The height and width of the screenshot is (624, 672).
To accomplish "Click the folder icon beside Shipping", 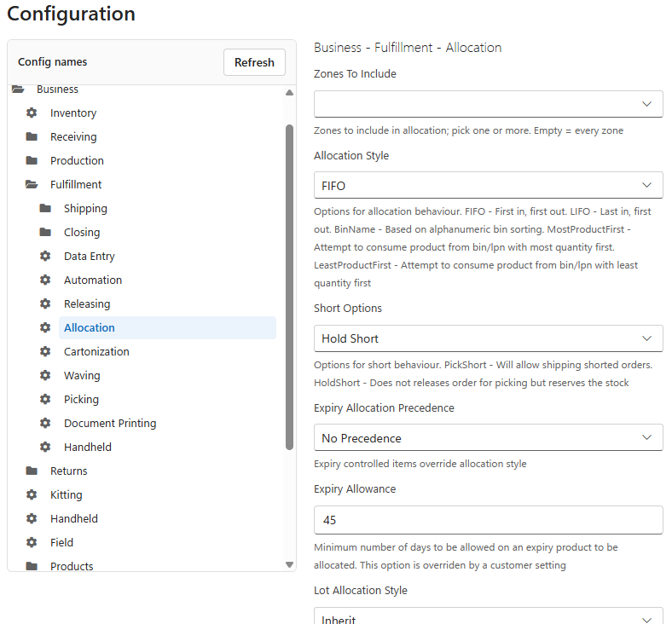I will click(x=45, y=208).
